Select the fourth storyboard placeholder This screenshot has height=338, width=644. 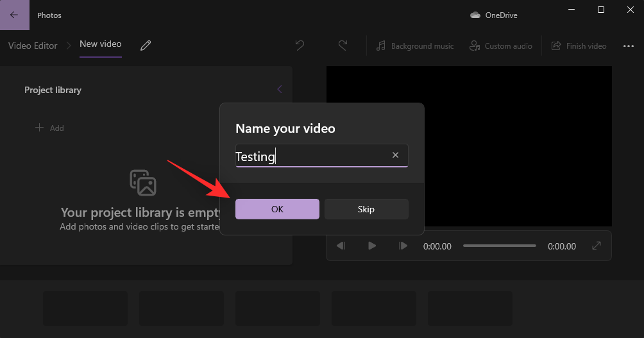[x=374, y=308]
